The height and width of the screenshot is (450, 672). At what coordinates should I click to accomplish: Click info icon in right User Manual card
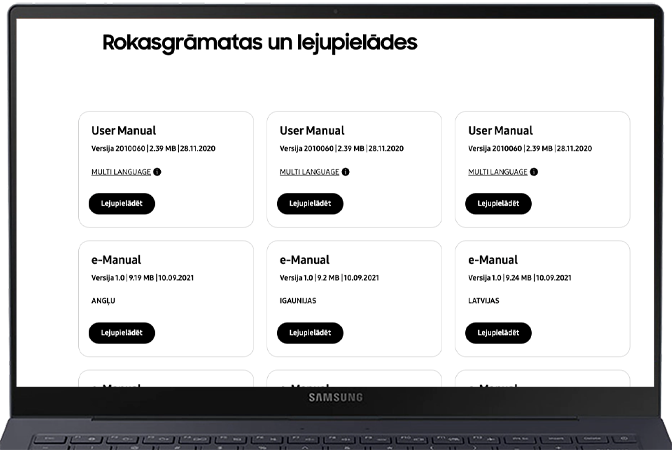click(534, 172)
